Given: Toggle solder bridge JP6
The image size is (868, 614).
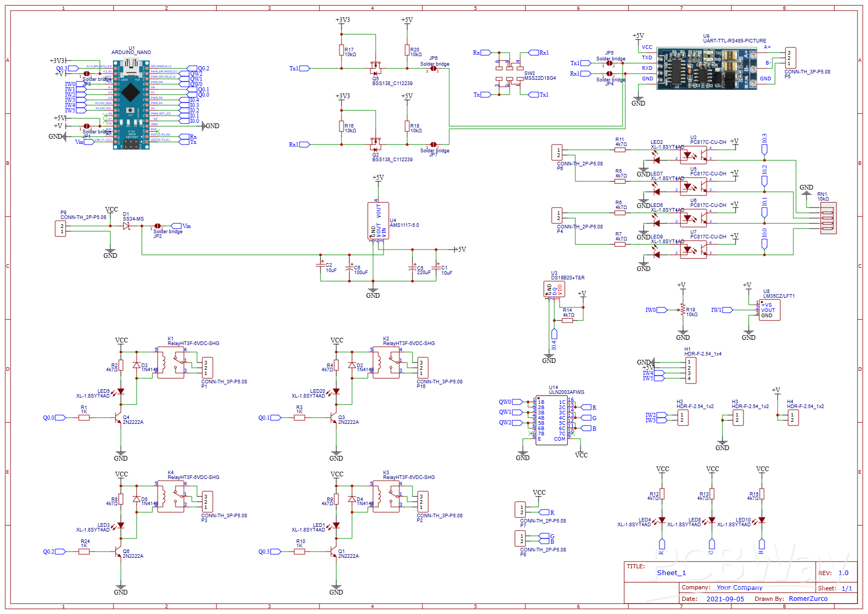Looking at the screenshot, I should click(433, 67).
